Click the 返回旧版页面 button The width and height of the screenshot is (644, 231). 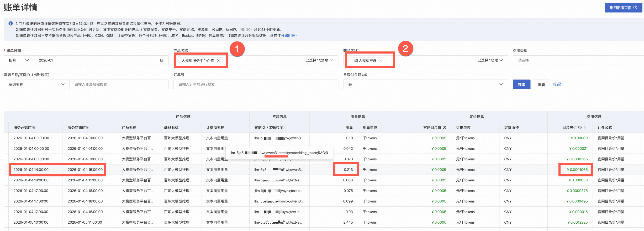click(623, 8)
